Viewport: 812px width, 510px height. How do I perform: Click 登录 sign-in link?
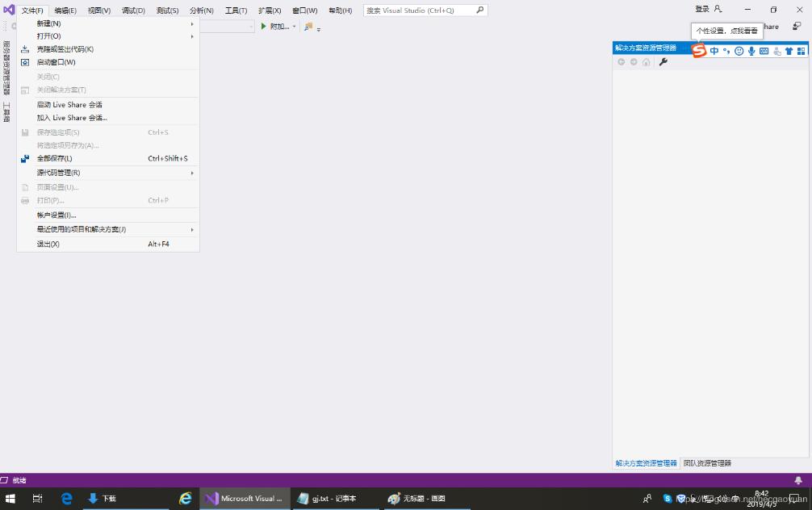(701, 9)
